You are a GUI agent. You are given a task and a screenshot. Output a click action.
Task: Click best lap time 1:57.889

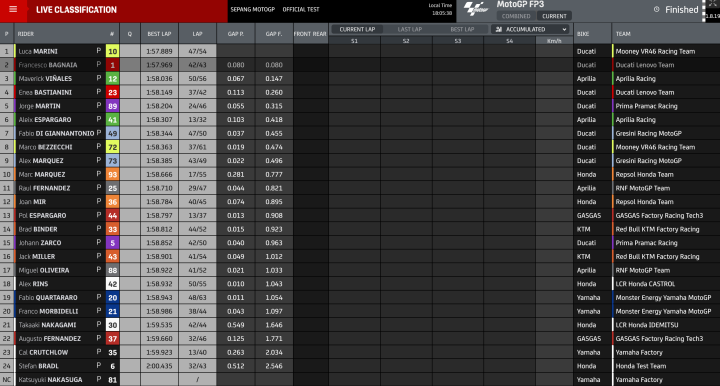[x=159, y=51]
